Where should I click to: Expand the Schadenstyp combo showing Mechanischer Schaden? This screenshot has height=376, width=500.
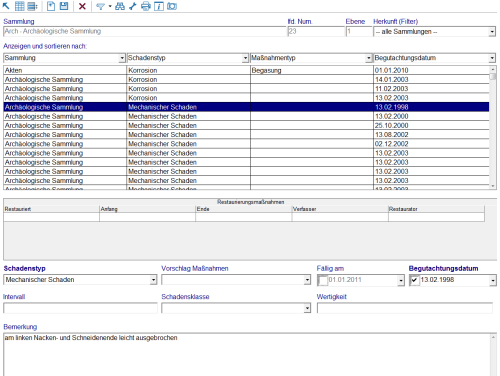click(x=153, y=280)
